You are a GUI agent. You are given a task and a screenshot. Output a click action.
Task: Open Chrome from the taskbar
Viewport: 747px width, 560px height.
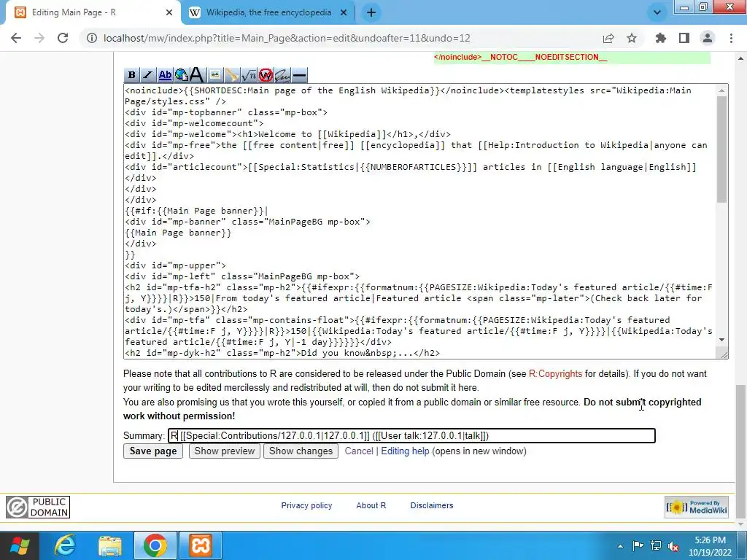point(155,545)
